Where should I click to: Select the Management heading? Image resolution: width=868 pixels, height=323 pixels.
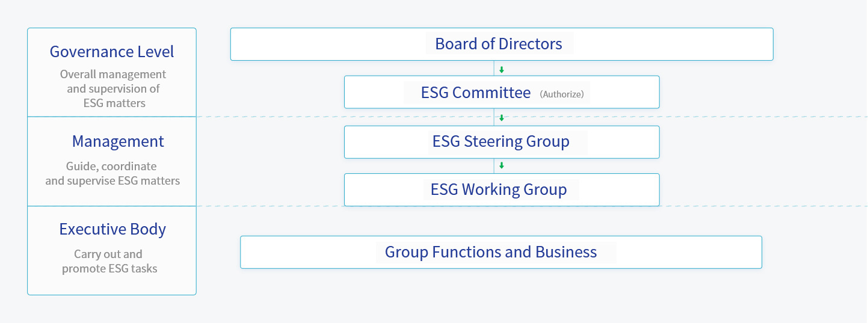coord(118,141)
